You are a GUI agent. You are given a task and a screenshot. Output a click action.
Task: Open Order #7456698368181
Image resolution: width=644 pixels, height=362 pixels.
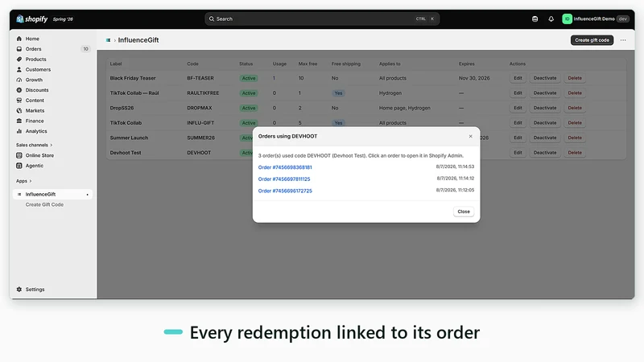pyautogui.click(x=285, y=167)
